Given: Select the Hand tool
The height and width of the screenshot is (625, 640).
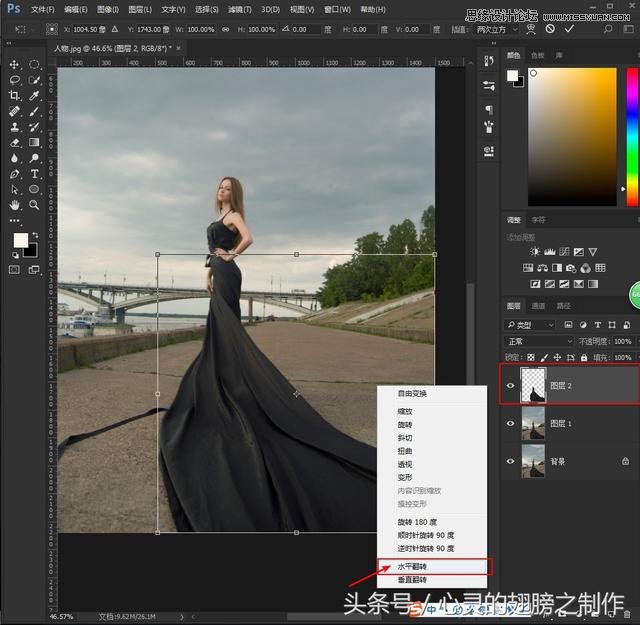Looking at the screenshot, I should 14,205.
